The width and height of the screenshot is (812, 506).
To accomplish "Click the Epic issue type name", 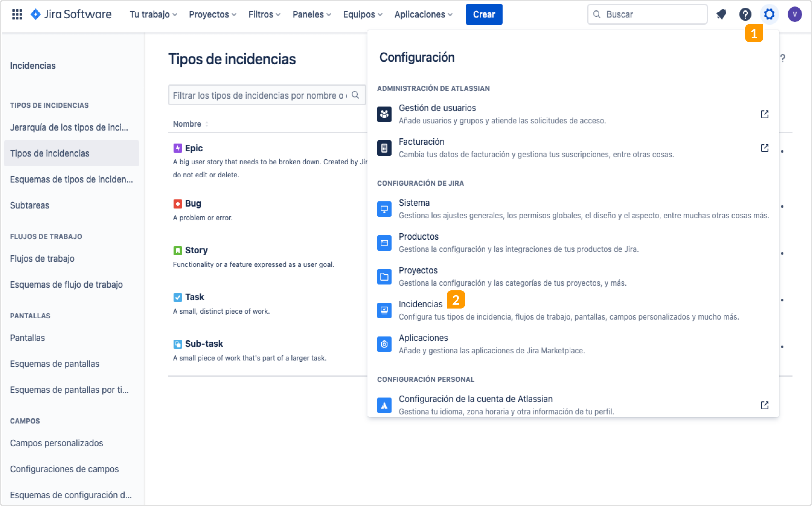I will 194,148.
